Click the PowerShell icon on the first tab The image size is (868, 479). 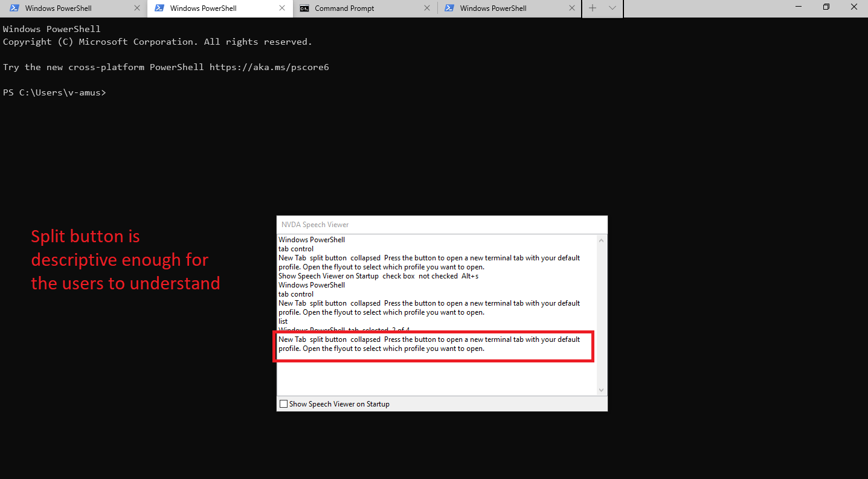14,8
